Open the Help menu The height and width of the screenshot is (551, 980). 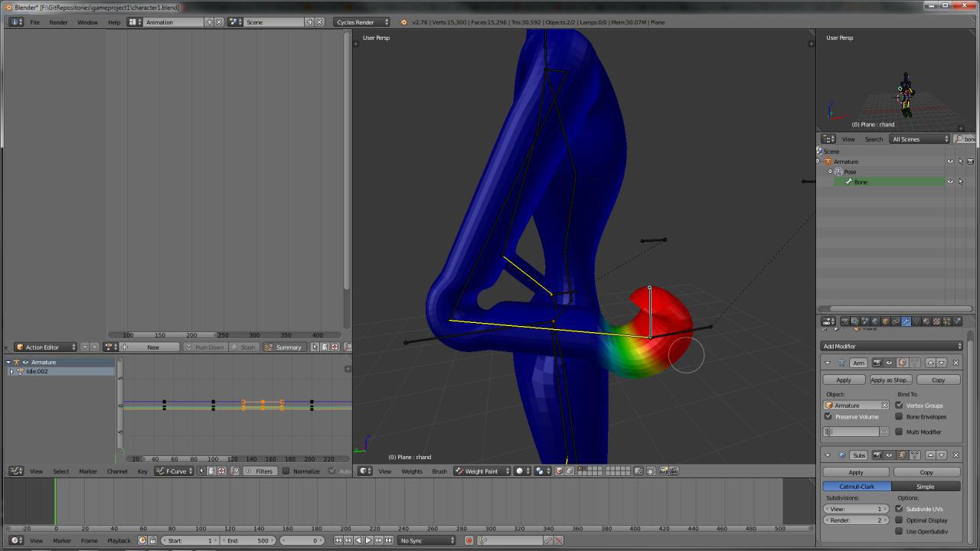pos(114,22)
